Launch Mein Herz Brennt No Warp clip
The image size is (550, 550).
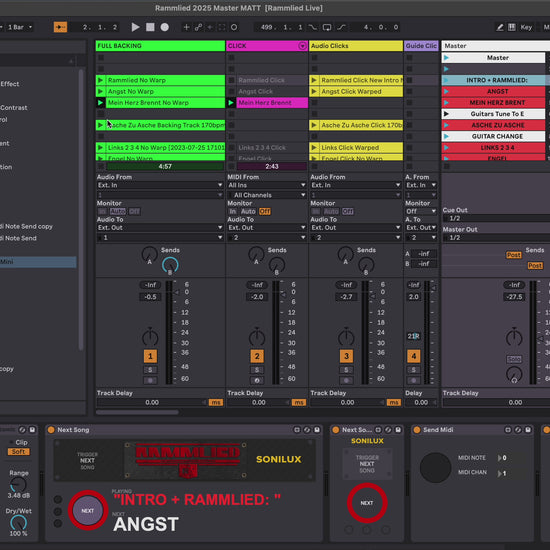(x=100, y=103)
